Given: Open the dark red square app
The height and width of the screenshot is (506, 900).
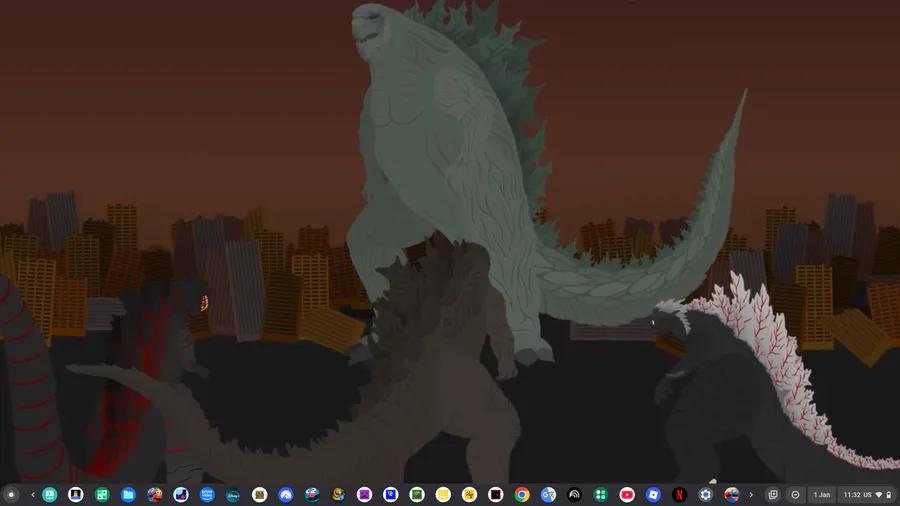Looking at the screenshot, I should coord(496,495).
